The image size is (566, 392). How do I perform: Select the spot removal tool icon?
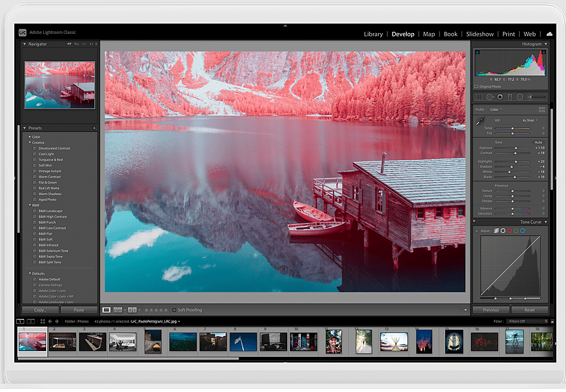click(x=489, y=97)
